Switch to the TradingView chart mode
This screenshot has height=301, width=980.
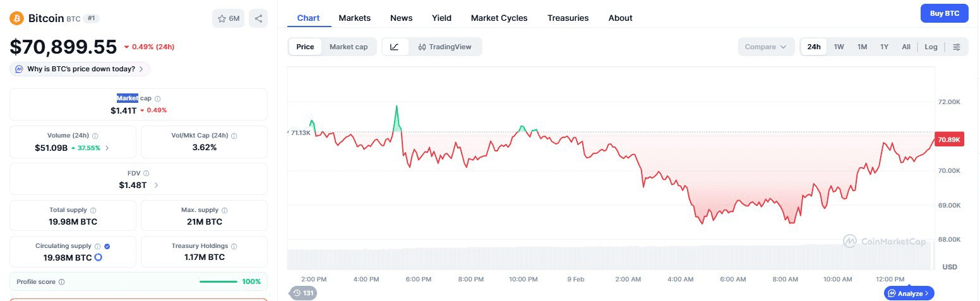445,47
